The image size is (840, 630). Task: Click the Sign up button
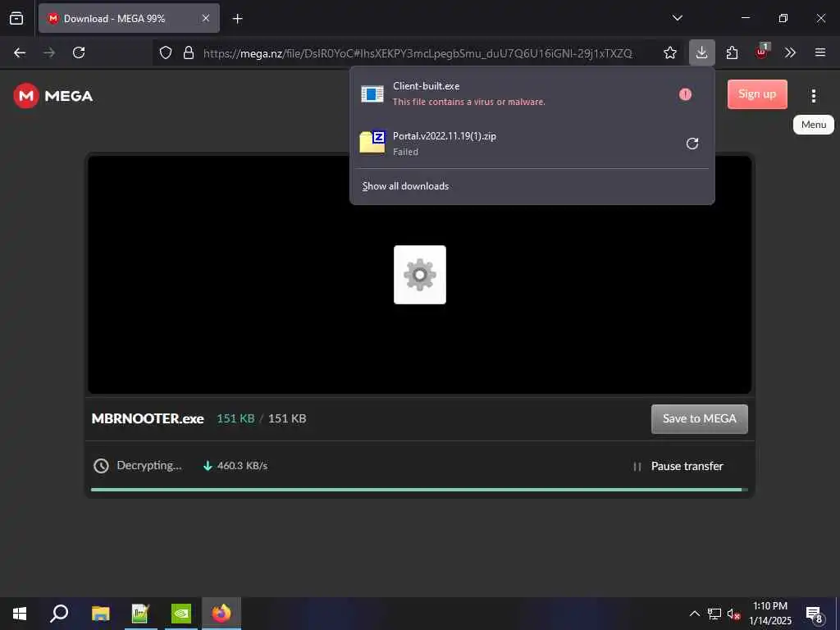pyautogui.click(x=757, y=94)
